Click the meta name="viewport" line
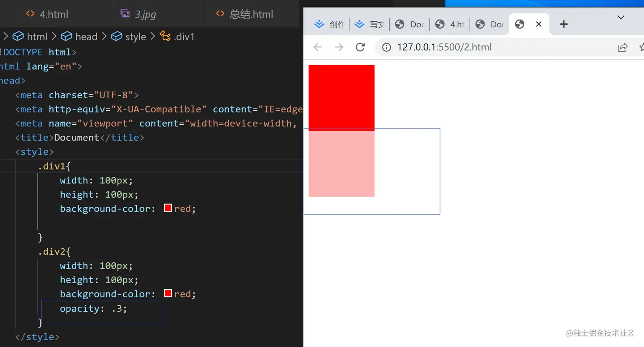 (156, 123)
